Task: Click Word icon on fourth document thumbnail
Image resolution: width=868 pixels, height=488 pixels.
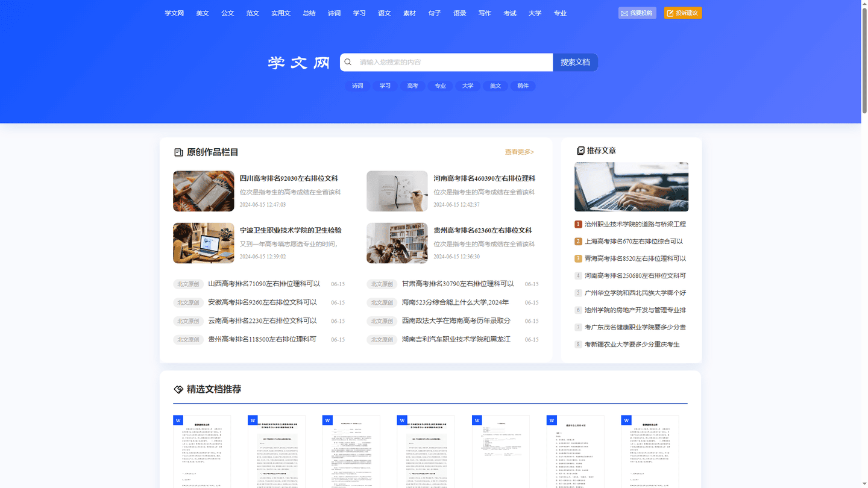Action: (x=402, y=420)
